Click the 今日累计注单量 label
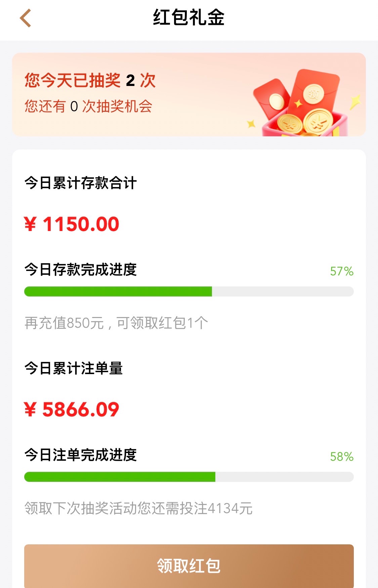 pyautogui.click(x=74, y=368)
